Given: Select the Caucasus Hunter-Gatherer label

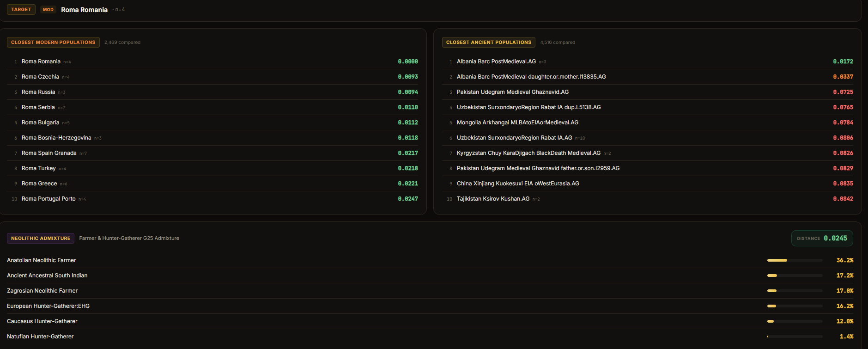Looking at the screenshot, I should [42, 321].
